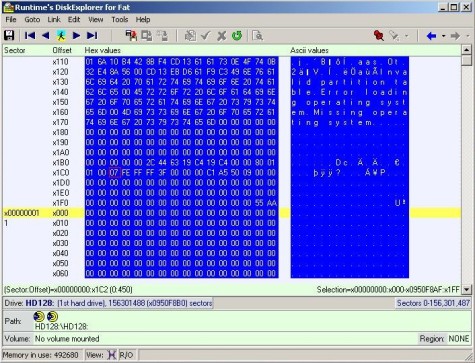Jump to last sector arrow icon

[92, 35]
